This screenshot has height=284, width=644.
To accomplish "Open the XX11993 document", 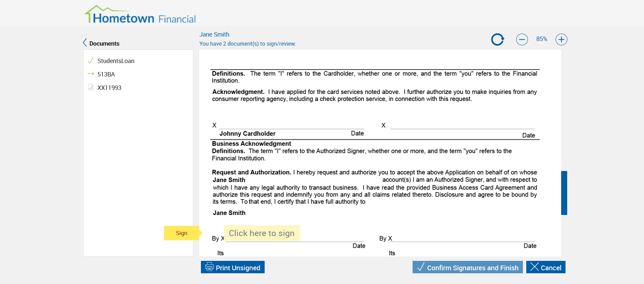I will point(109,88).
